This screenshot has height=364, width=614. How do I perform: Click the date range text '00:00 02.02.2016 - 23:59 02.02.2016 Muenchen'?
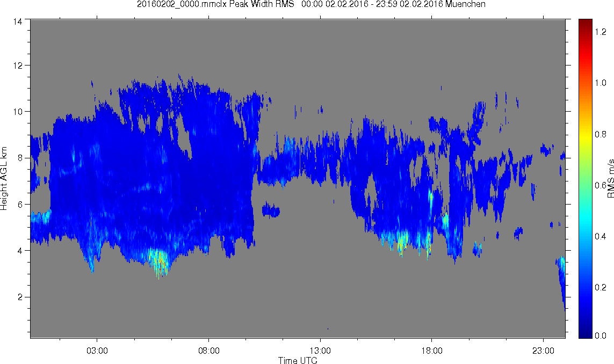click(394, 4)
